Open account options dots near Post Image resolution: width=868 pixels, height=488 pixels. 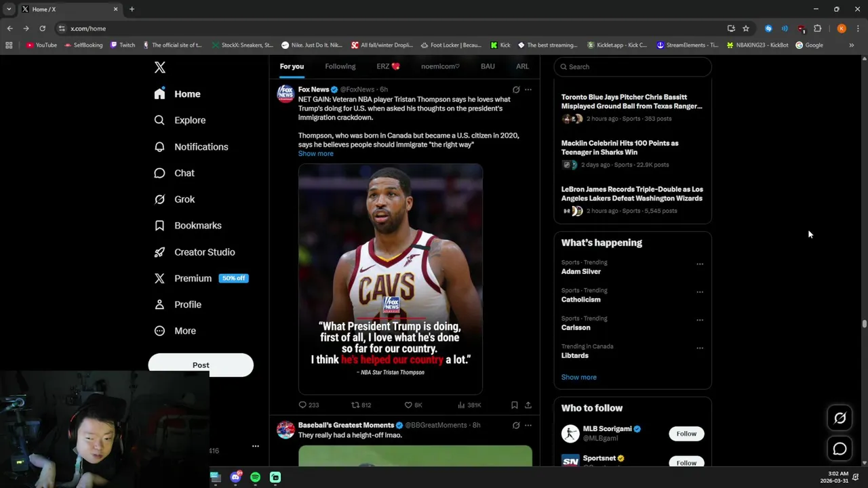(256, 446)
